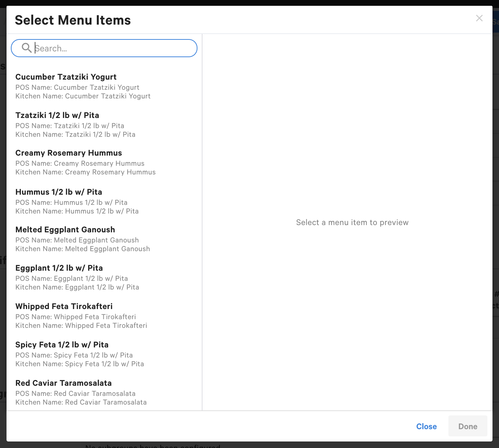Pick Hummus 1/2 lb w/ Pita item
Viewport: 499px width, 448px height.
pos(59,192)
